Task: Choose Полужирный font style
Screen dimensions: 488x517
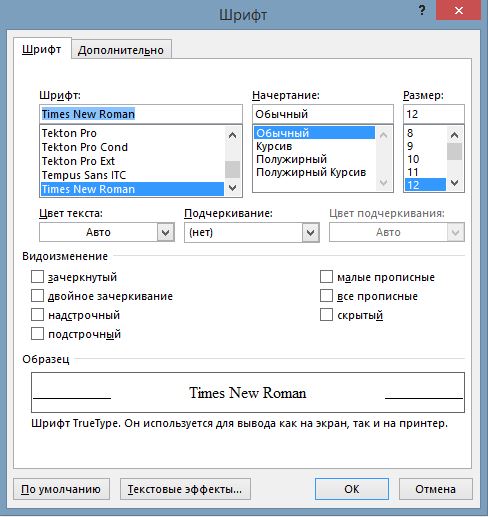Action: [314, 159]
